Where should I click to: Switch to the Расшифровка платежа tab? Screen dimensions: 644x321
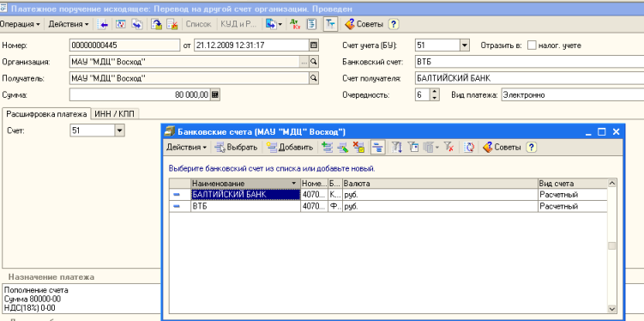pyautogui.click(x=47, y=114)
